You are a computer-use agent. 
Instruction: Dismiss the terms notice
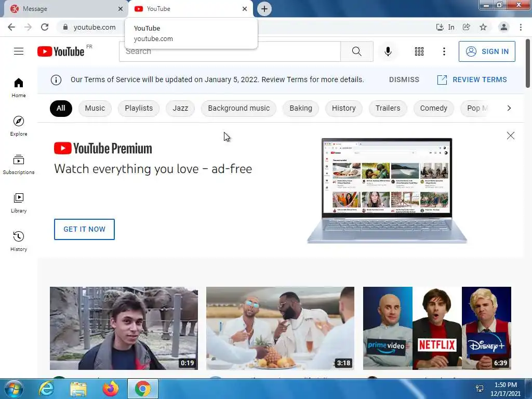point(404,79)
